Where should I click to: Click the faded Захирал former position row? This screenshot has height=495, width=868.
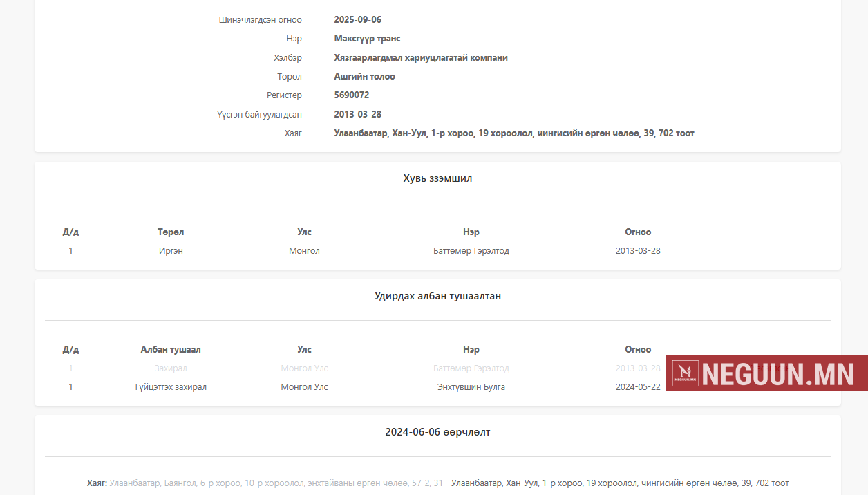pos(171,368)
